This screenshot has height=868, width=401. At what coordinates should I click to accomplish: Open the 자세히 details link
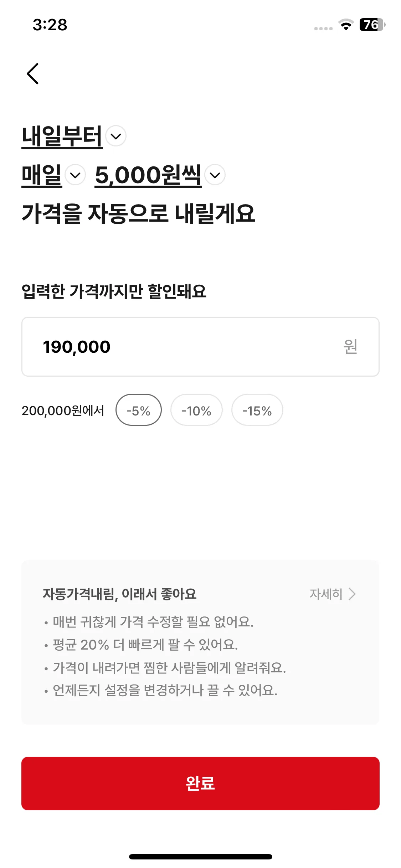tap(333, 594)
